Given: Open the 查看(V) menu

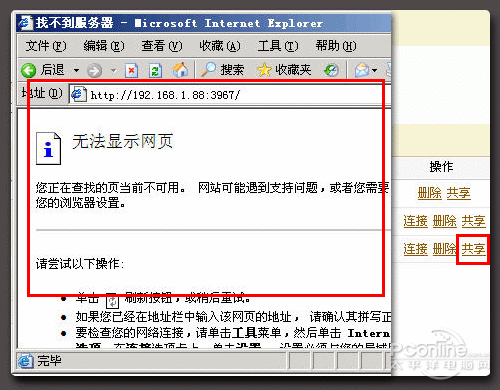Looking at the screenshot, I should [162, 46].
